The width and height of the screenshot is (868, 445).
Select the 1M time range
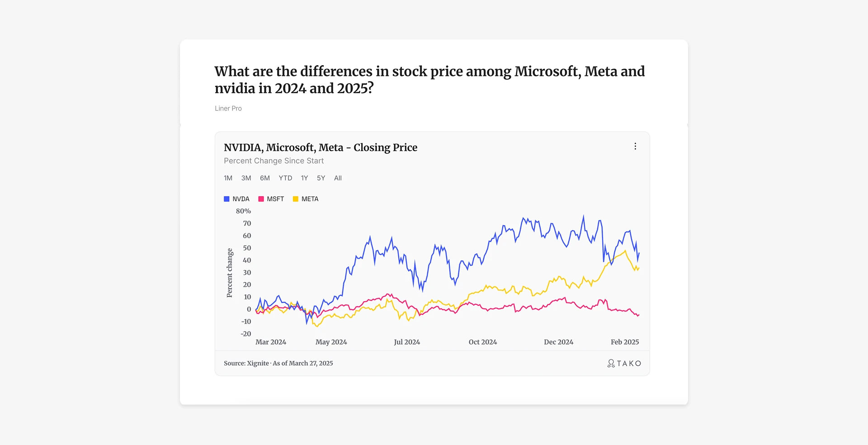228,178
